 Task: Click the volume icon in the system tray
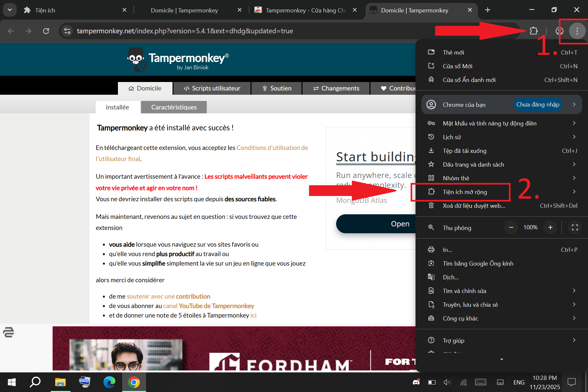tap(447, 382)
